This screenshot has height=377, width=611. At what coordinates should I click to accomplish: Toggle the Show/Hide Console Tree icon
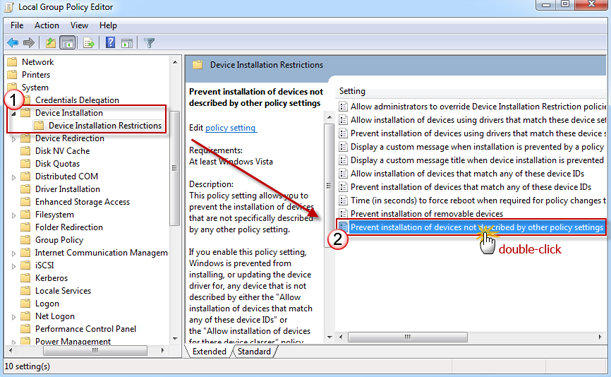(x=67, y=42)
